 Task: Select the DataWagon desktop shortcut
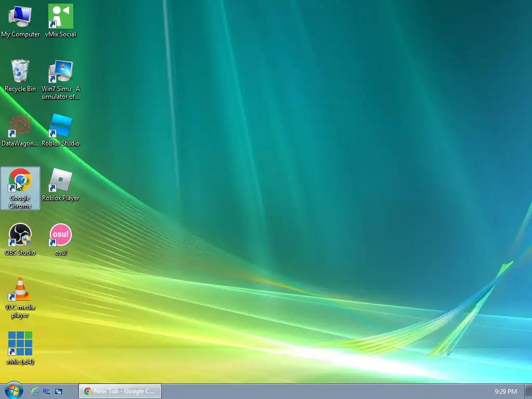[x=20, y=130]
